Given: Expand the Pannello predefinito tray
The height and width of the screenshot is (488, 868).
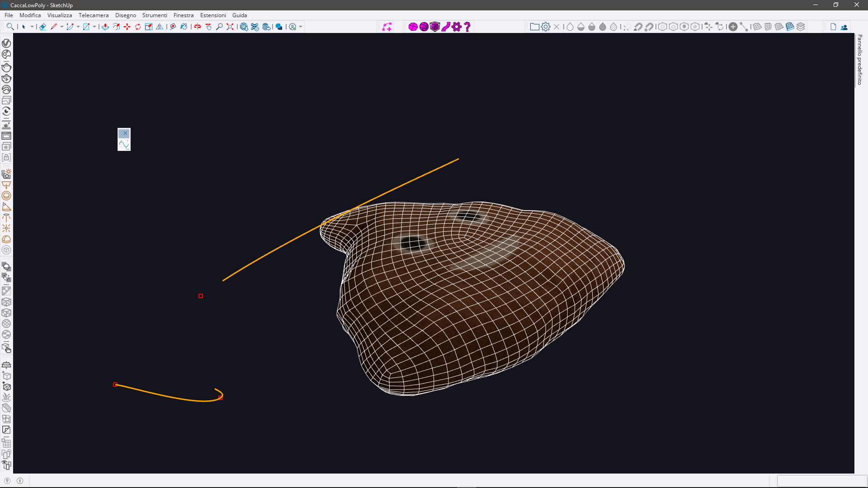Looking at the screenshot, I should pyautogui.click(x=860, y=60).
